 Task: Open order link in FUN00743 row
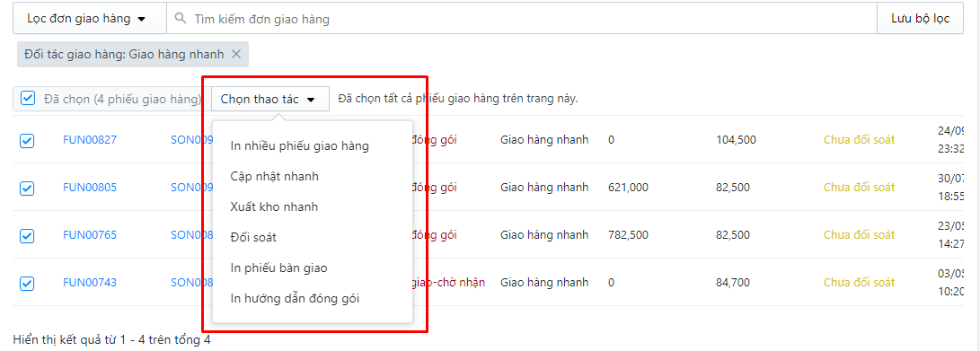(192, 282)
